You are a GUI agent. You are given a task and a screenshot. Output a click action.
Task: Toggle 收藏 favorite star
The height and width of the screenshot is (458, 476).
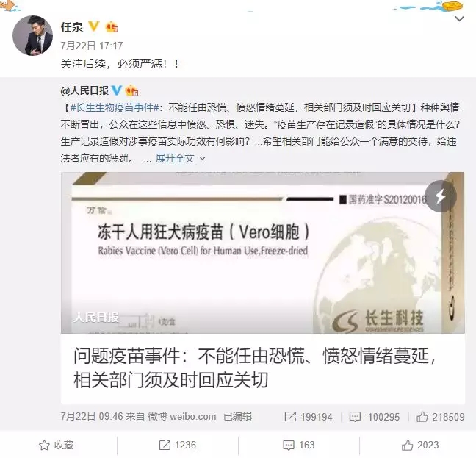click(57, 445)
